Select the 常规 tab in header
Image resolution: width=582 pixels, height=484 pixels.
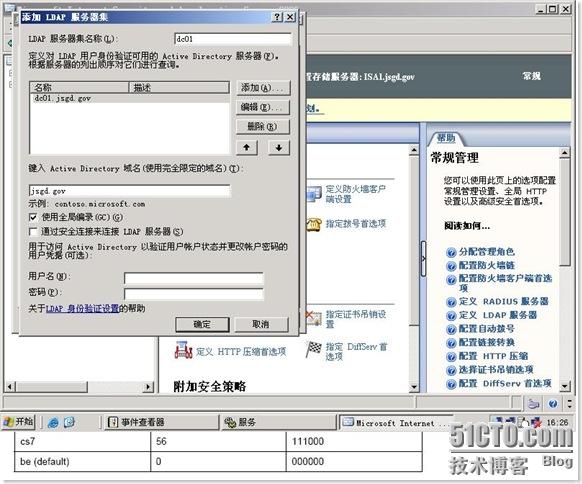coord(532,76)
